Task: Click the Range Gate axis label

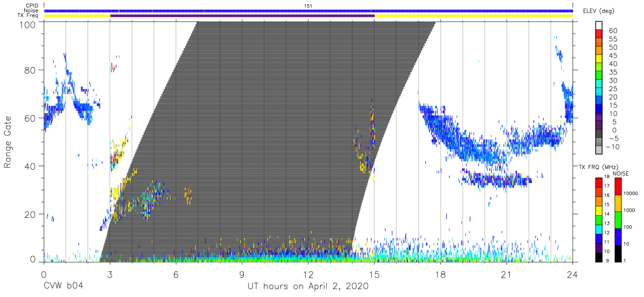Action: point(8,142)
